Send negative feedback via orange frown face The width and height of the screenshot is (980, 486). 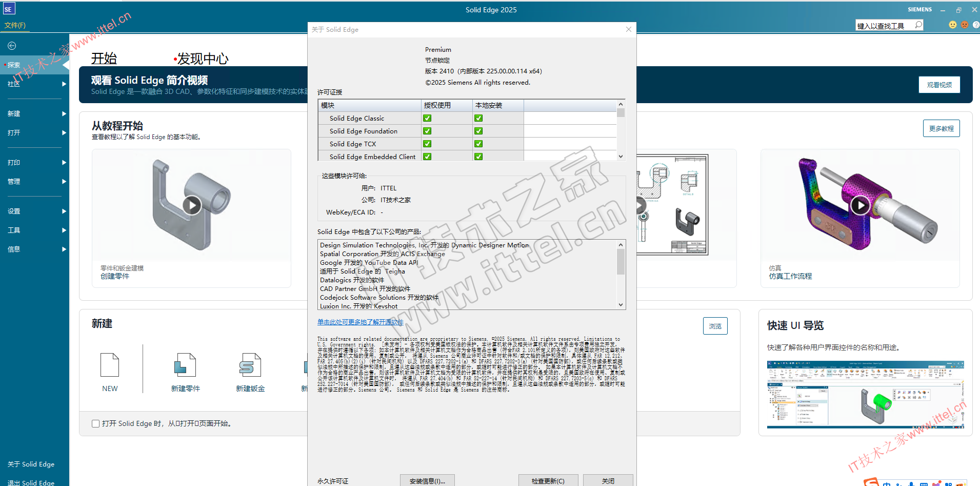pos(965,25)
